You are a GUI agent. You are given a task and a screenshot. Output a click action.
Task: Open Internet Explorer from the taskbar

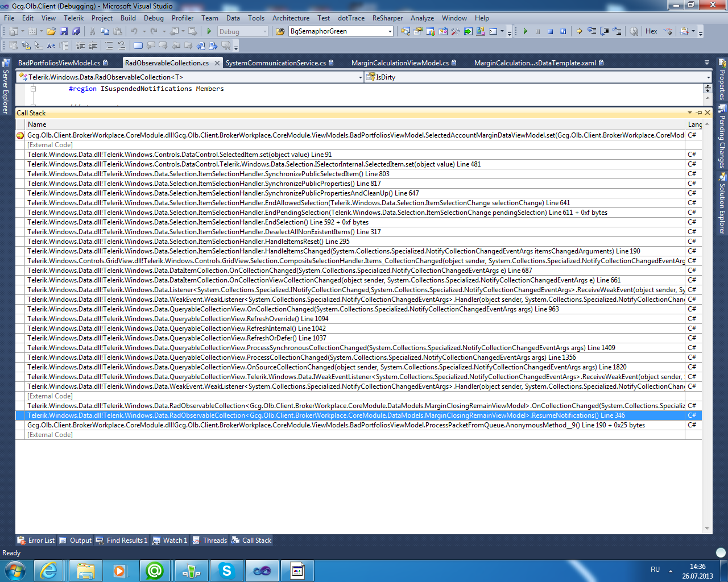coord(49,570)
